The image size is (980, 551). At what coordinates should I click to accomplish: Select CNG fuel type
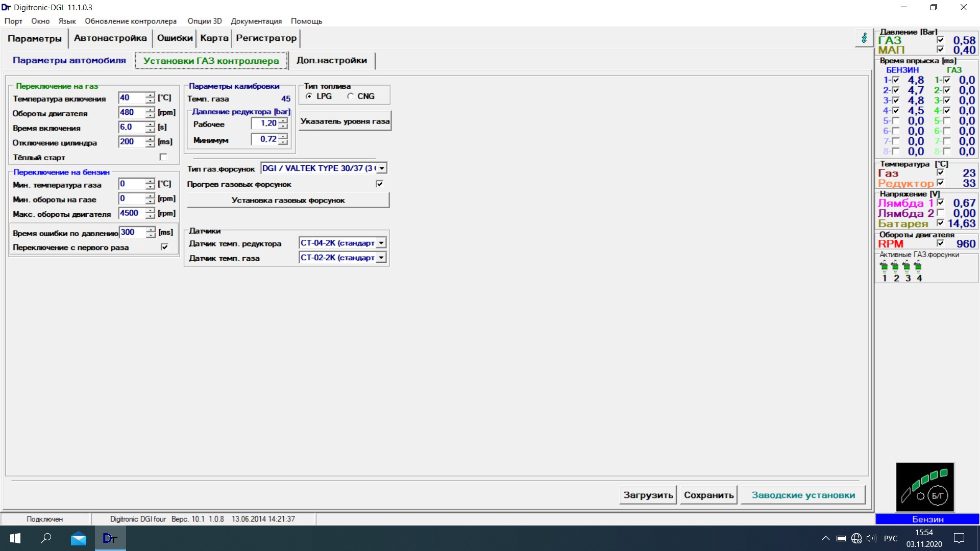(350, 96)
